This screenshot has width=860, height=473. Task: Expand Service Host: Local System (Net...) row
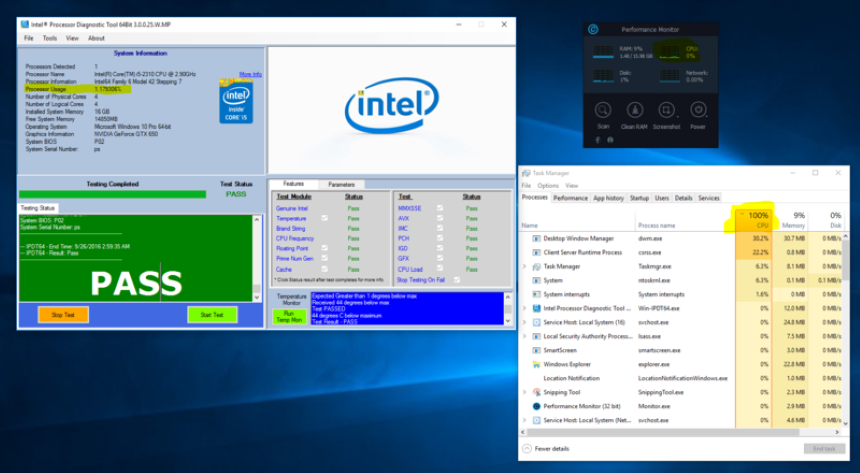[524, 420]
